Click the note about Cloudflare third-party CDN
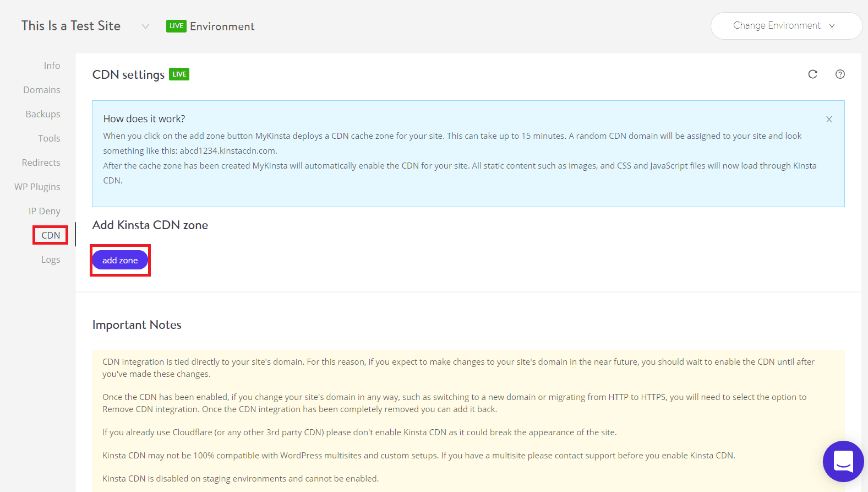The image size is (868, 492). [359, 432]
